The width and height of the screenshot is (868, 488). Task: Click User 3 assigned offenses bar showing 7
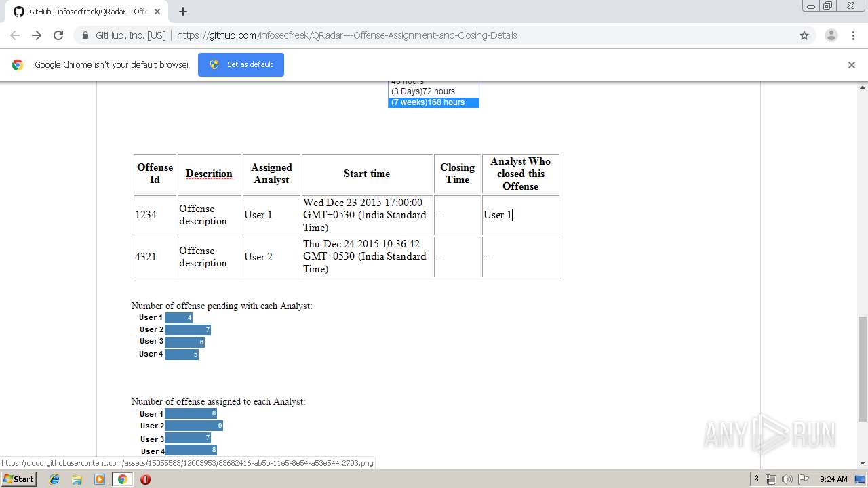[x=188, y=438]
